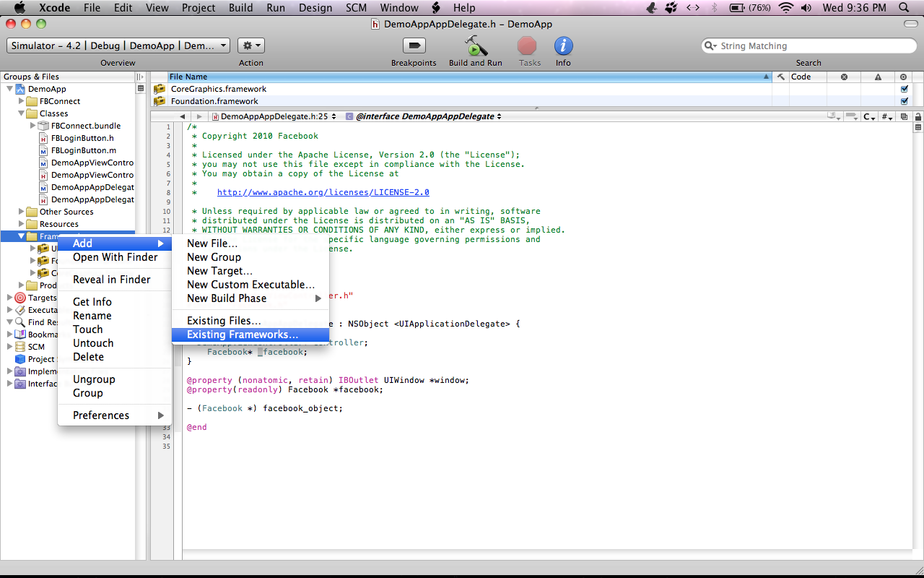Click the Spotlight icon in the menu bar
The height and width of the screenshot is (578, 924).
tap(903, 8)
